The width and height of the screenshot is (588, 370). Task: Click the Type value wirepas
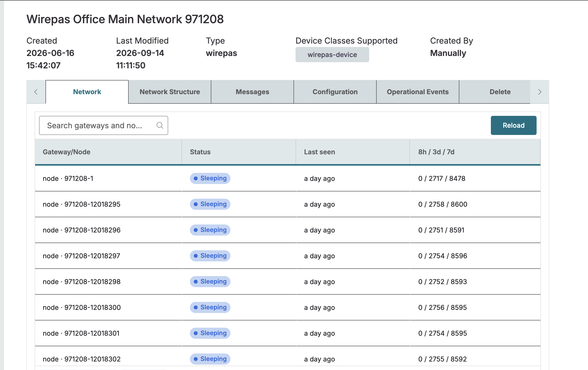coord(221,53)
